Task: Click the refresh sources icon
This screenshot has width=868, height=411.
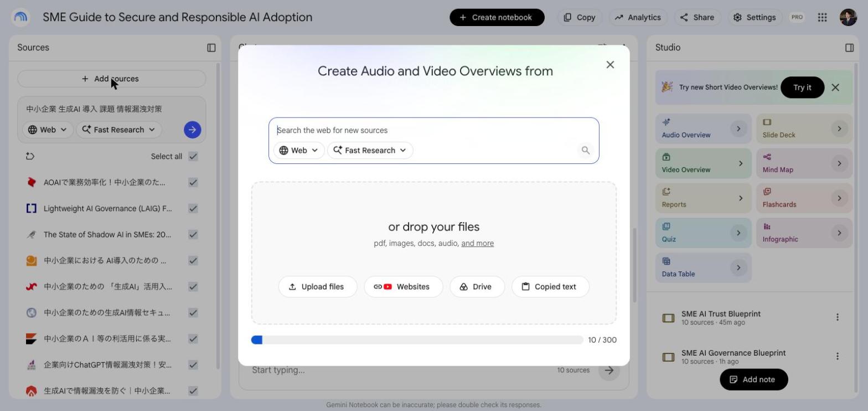Action: [x=30, y=156]
